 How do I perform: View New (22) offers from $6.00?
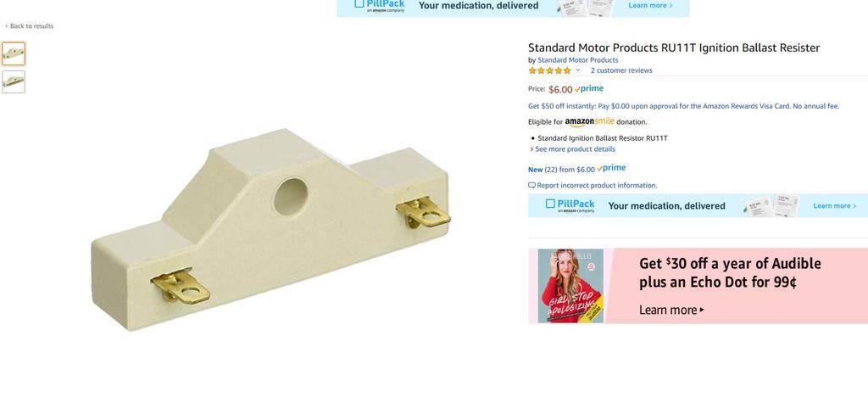pyautogui.click(x=561, y=170)
